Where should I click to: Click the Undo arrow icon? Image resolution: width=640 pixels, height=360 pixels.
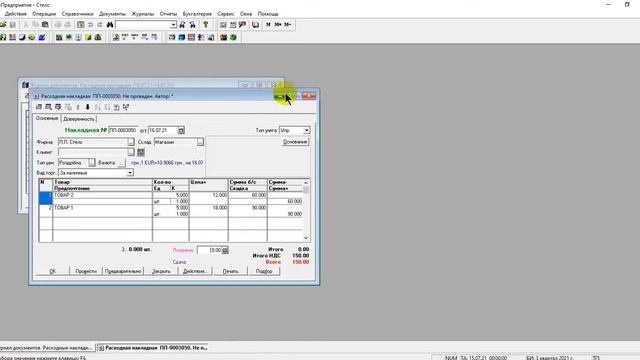[x=91, y=25]
